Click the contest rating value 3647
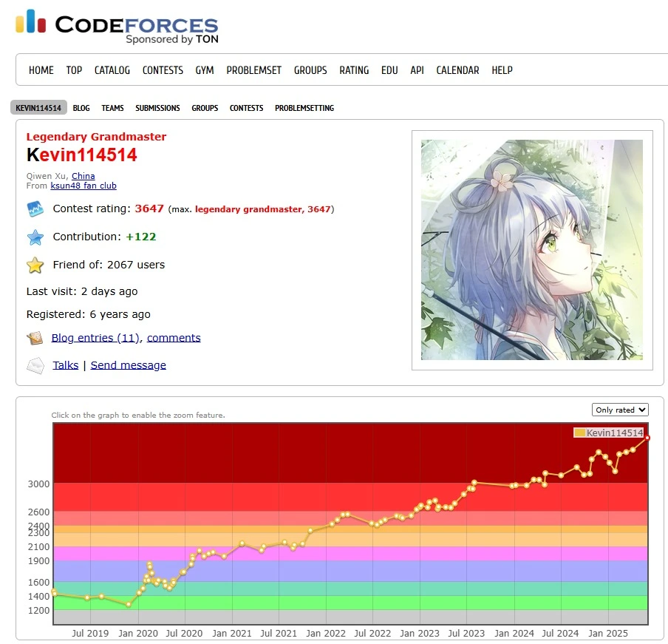Screen dimensions: 668x644 point(149,209)
